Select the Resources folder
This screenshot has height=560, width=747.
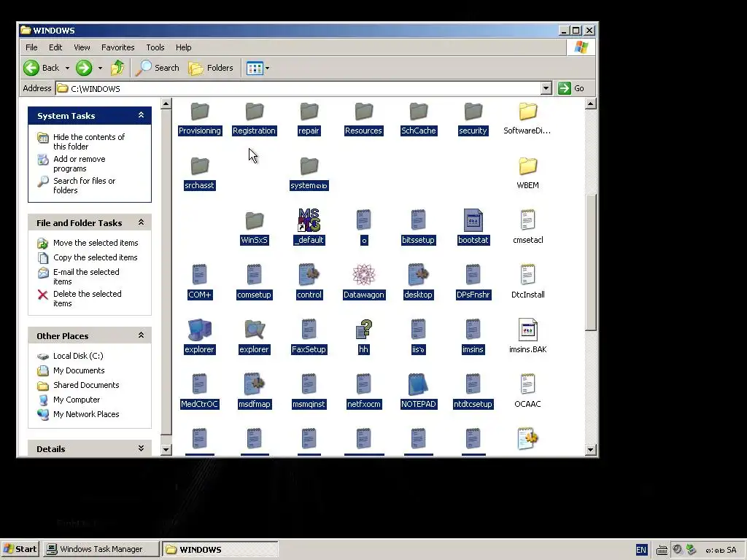[363, 119]
